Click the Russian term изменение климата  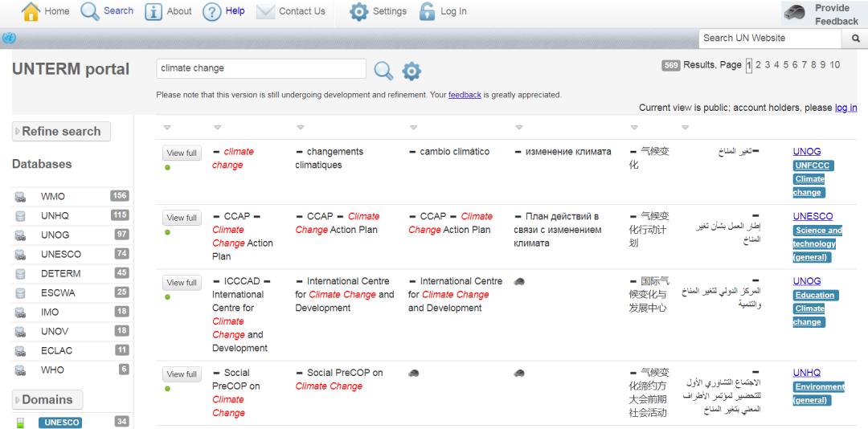pyautogui.click(x=568, y=151)
